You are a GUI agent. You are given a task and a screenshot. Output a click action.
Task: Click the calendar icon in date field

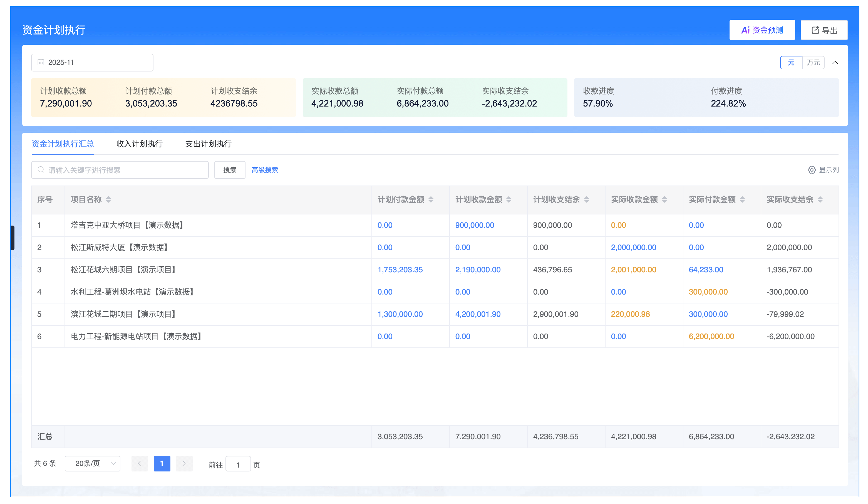(41, 62)
